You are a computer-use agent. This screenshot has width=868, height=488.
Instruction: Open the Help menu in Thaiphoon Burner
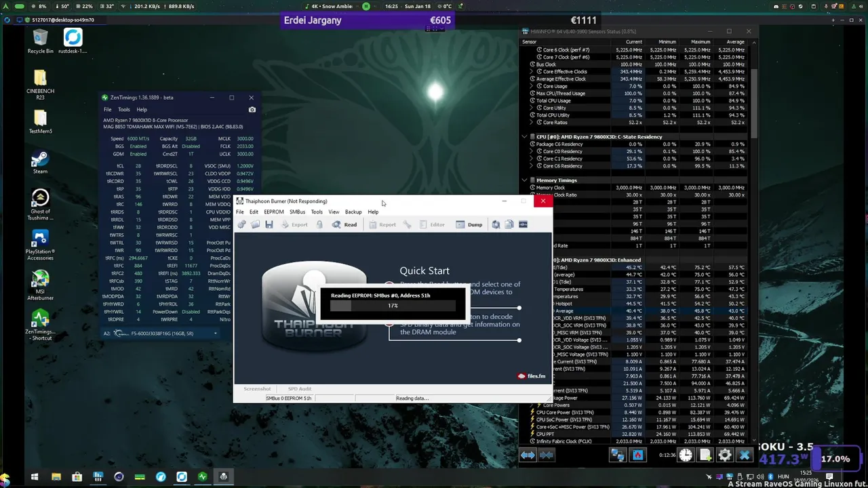tap(373, 212)
